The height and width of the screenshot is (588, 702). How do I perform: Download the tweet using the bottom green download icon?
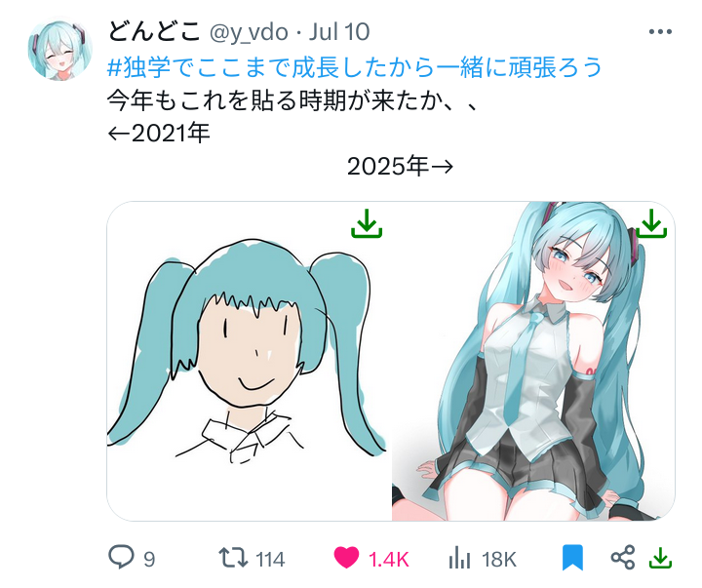click(x=660, y=559)
